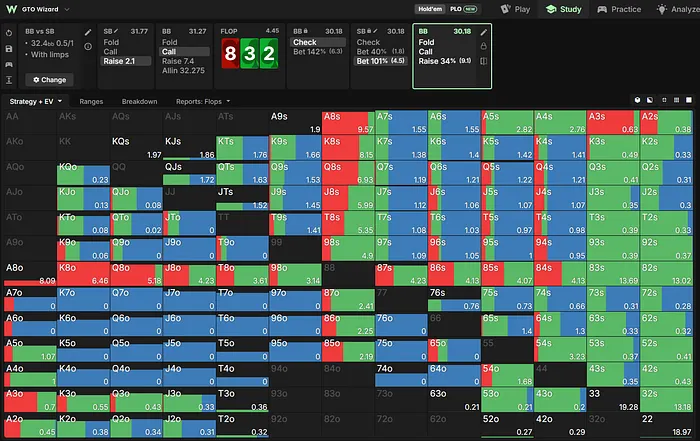The width and height of the screenshot is (700, 441).
Task: Select the A2o hand cell
Action: (30, 425)
